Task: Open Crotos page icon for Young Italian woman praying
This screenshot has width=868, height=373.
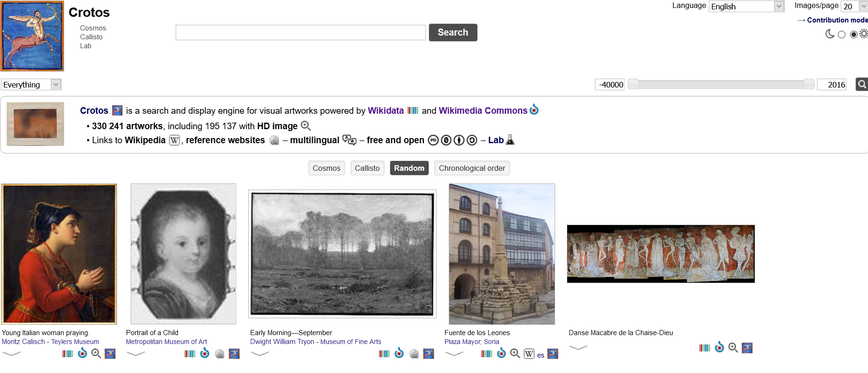Action: pyautogui.click(x=110, y=353)
